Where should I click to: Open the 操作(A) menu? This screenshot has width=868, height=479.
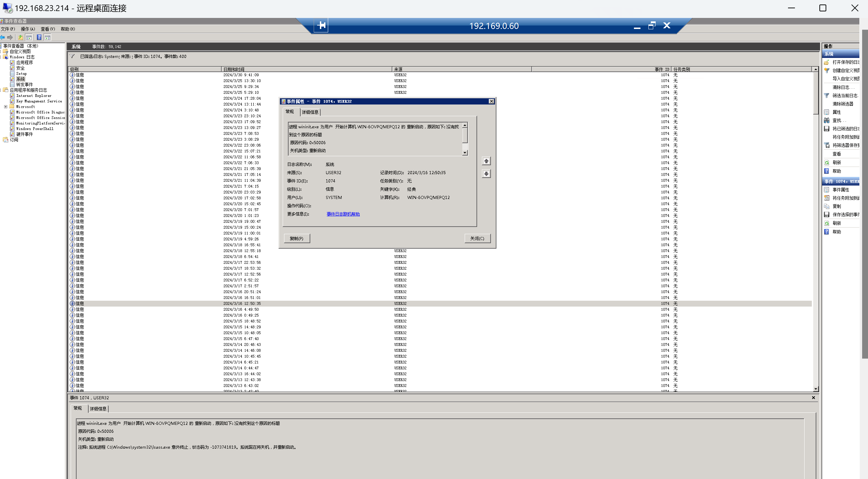click(x=28, y=29)
